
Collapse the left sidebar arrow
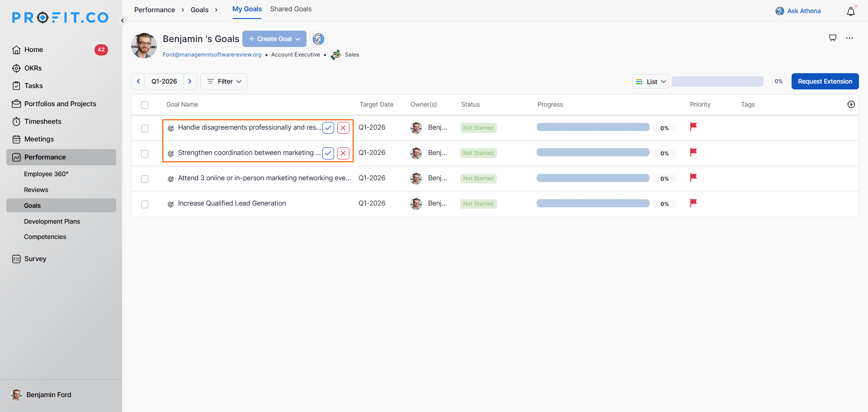(x=123, y=20)
